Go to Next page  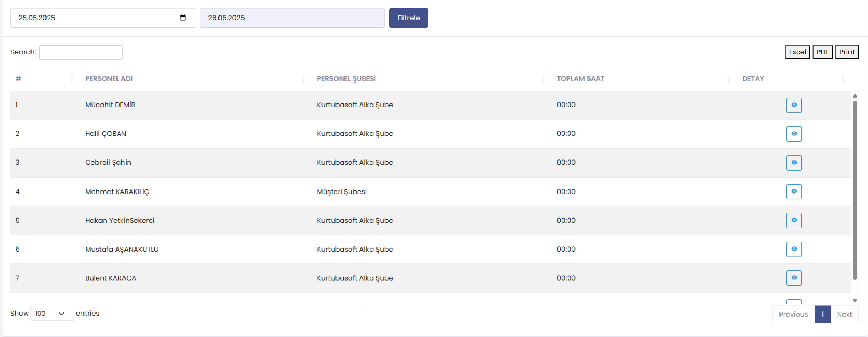[844, 314]
